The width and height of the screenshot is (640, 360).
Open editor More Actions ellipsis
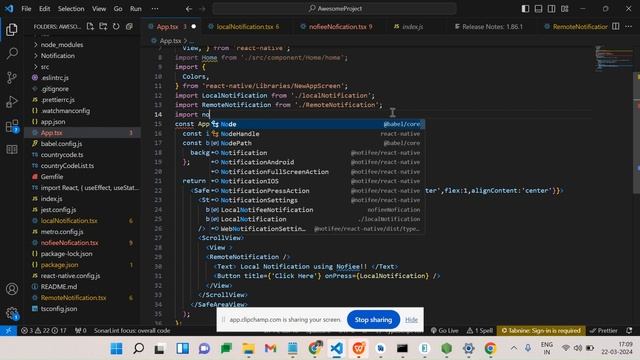click(x=629, y=27)
